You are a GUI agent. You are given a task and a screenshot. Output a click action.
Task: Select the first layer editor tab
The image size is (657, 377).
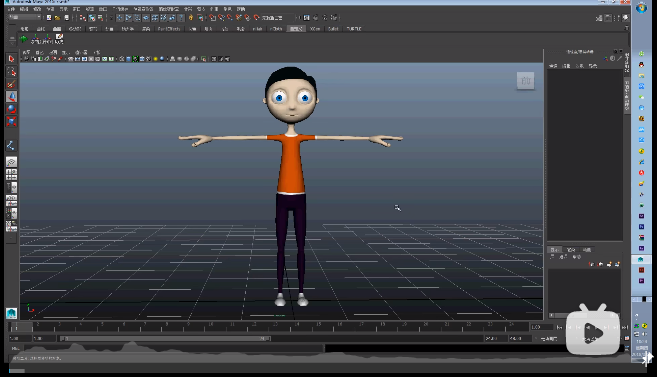click(555, 250)
